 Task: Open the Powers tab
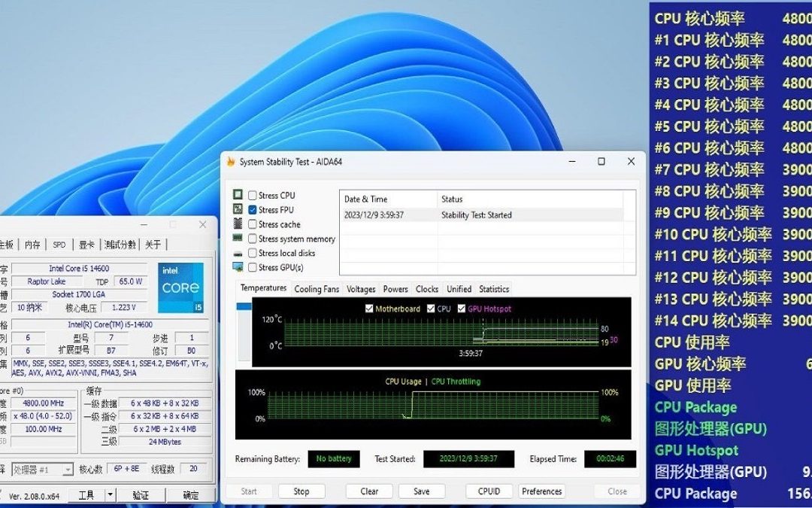click(x=395, y=289)
